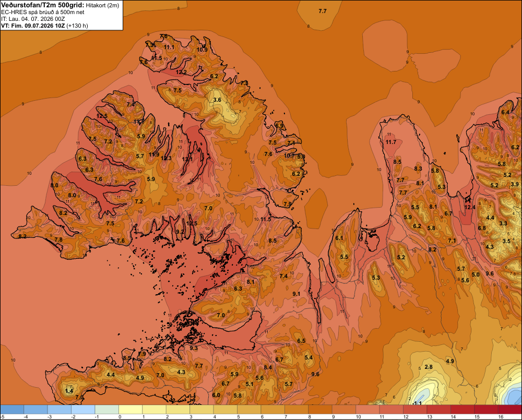The width and height of the screenshot is (522, 420).
Task: Select the 2.8 temperature label
Action: point(429,367)
